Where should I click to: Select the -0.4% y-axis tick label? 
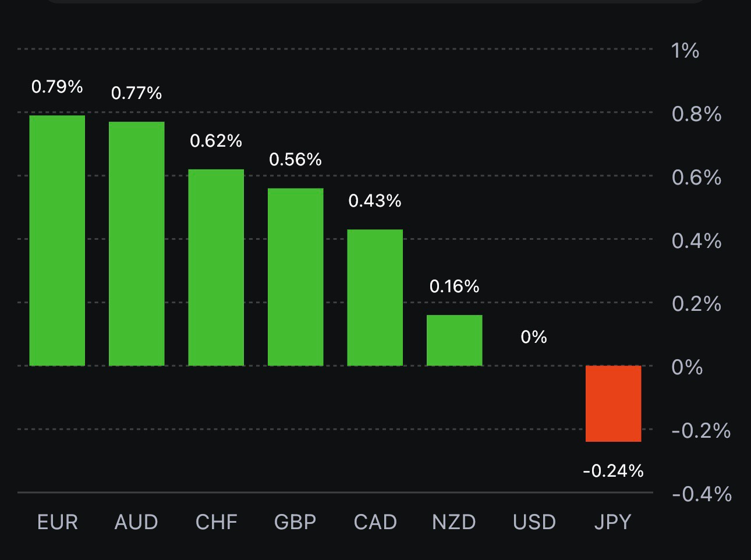click(x=702, y=494)
